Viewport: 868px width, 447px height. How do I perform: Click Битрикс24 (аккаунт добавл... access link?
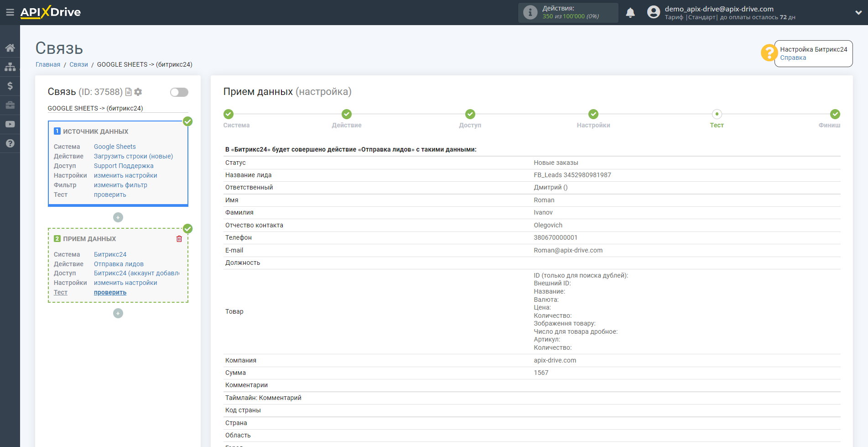tap(136, 273)
